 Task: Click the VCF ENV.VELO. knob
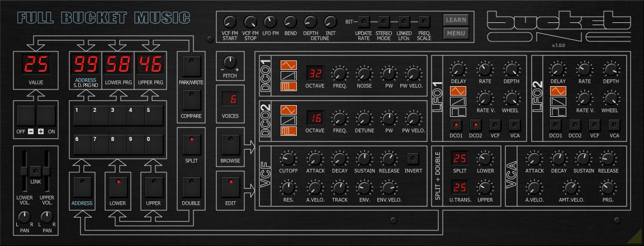pos(389,188)
